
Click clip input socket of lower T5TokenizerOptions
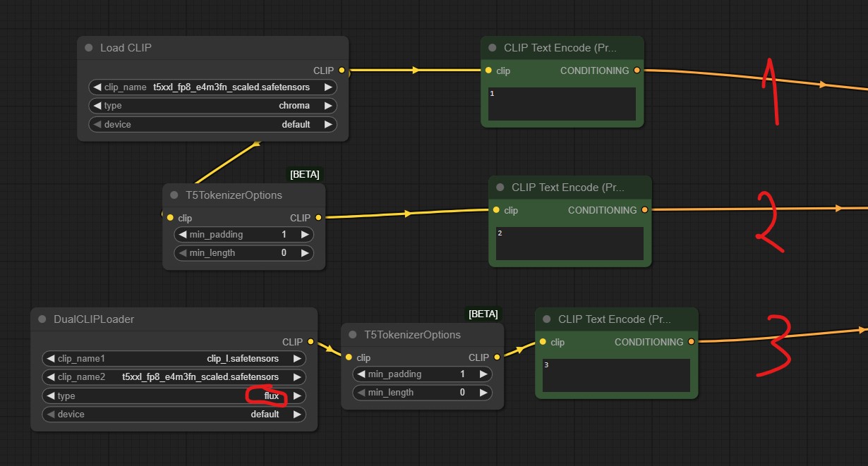(x=349, y=357)
